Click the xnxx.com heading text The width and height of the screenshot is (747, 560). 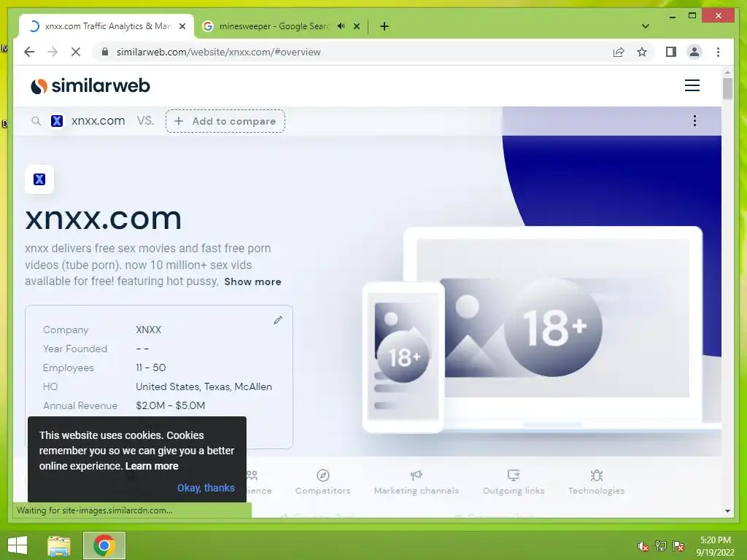click(x=104, y=219)
